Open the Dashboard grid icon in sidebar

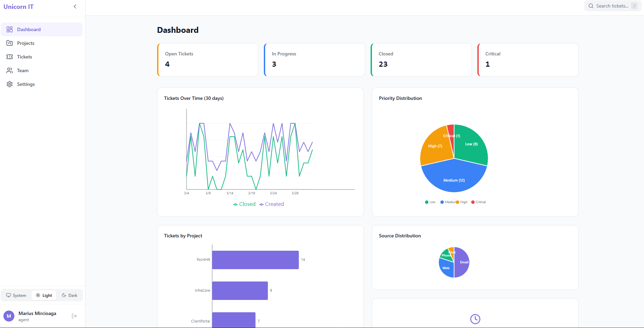(10, 29)
